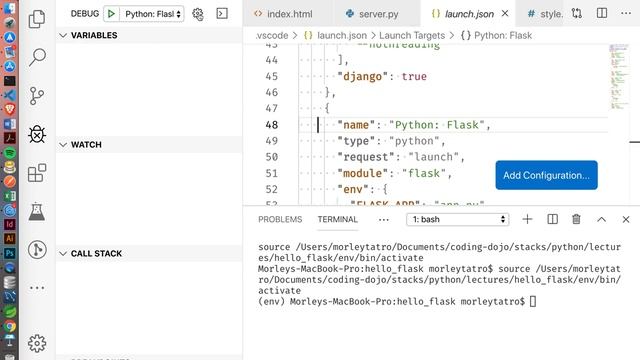Show more panel tabs via ellipsis

pos(384,220)
